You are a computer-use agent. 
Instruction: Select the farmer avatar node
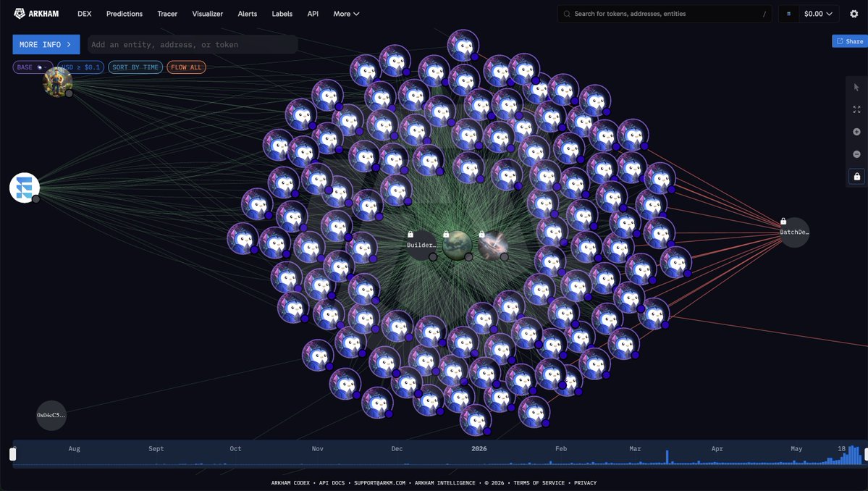coord(58,82)
